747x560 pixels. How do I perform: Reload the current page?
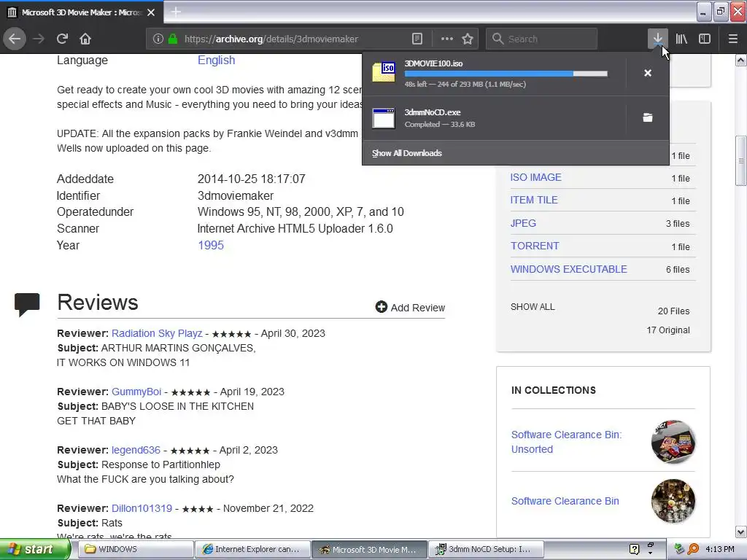pyautogui.click(x=62, y=39)
